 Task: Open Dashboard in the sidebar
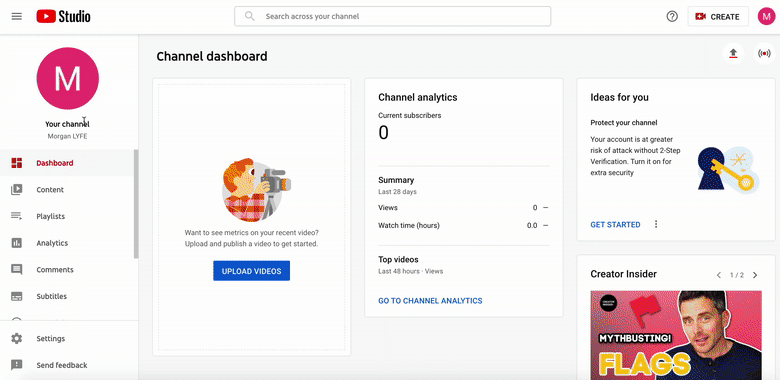coord(67,163)
